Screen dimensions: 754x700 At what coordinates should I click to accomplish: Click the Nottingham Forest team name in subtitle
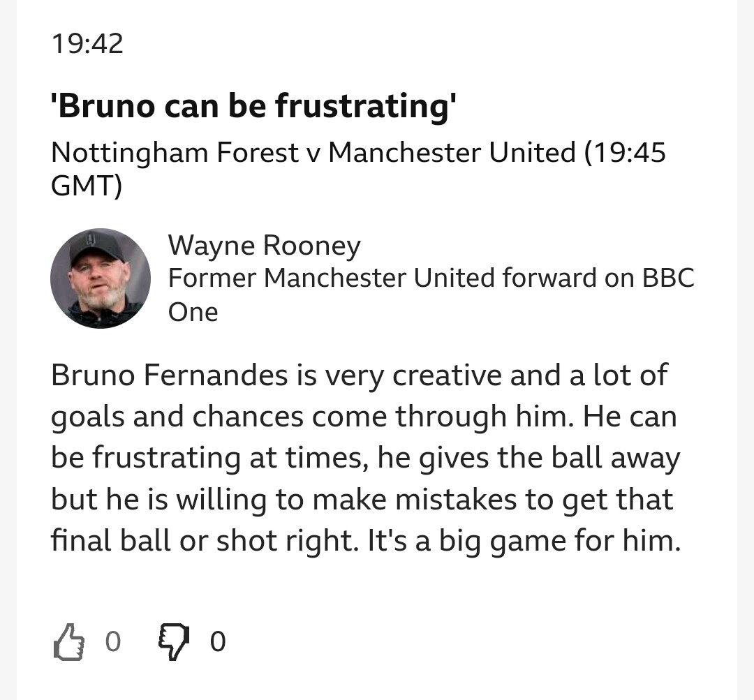(x=175, y=153)
